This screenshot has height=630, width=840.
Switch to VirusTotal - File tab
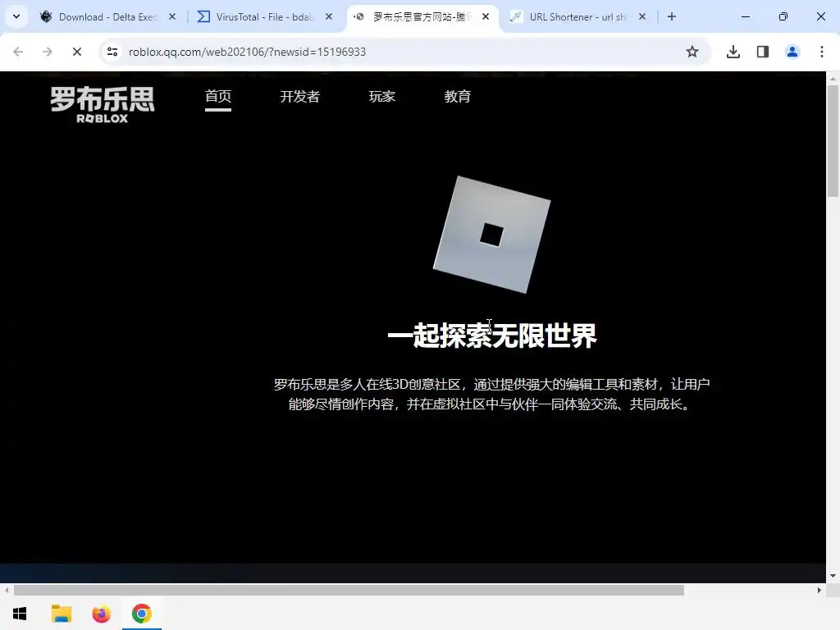[x=265, y=16]
